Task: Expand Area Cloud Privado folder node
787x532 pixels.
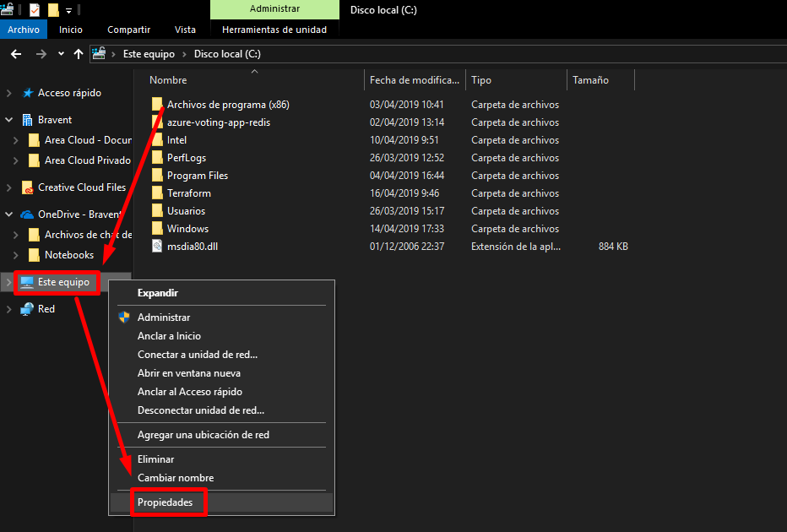Action: 15,160
